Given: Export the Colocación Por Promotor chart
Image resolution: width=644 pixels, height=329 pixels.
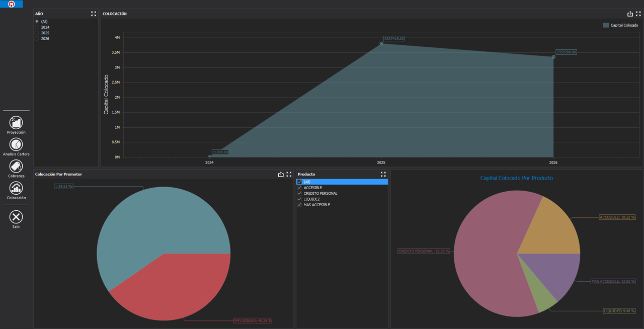Looking at the screenshot, I should click(281, 175).
